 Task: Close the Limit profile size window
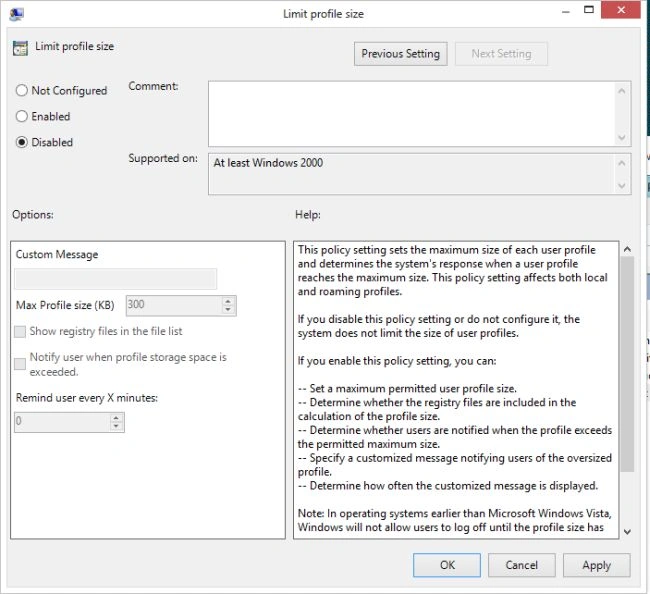[621, 10]
